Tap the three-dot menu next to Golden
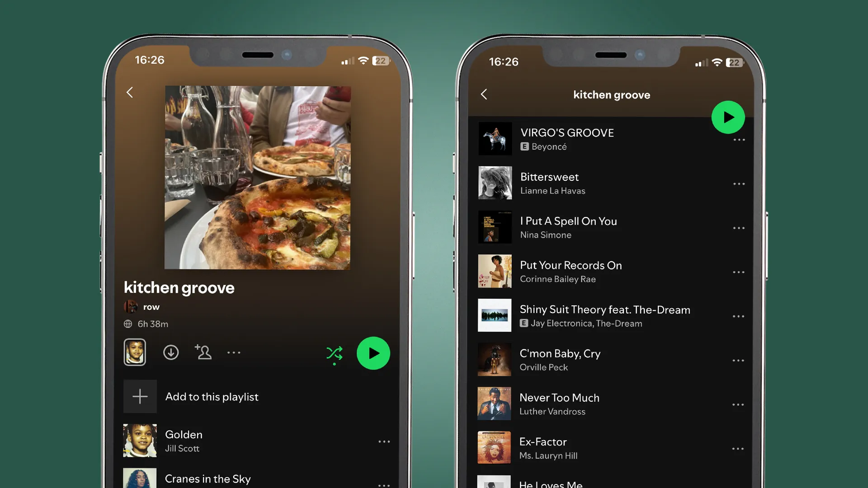The height and width of the screenshot is (488, 868). (385, 442)
